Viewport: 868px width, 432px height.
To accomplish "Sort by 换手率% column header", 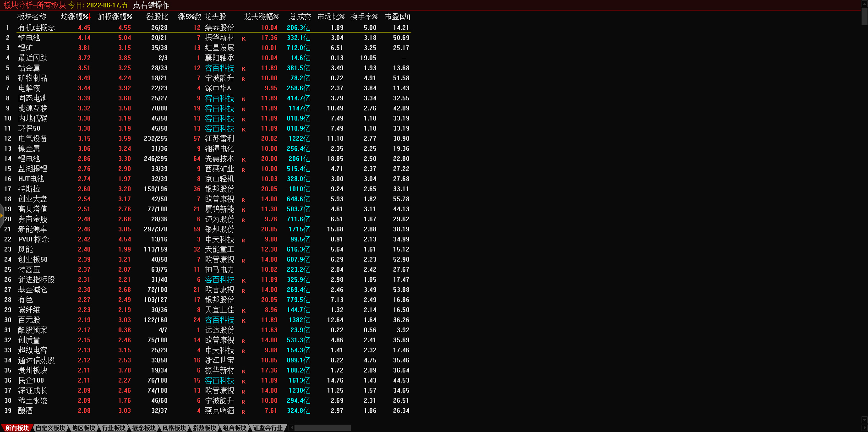I will point(364,17).
